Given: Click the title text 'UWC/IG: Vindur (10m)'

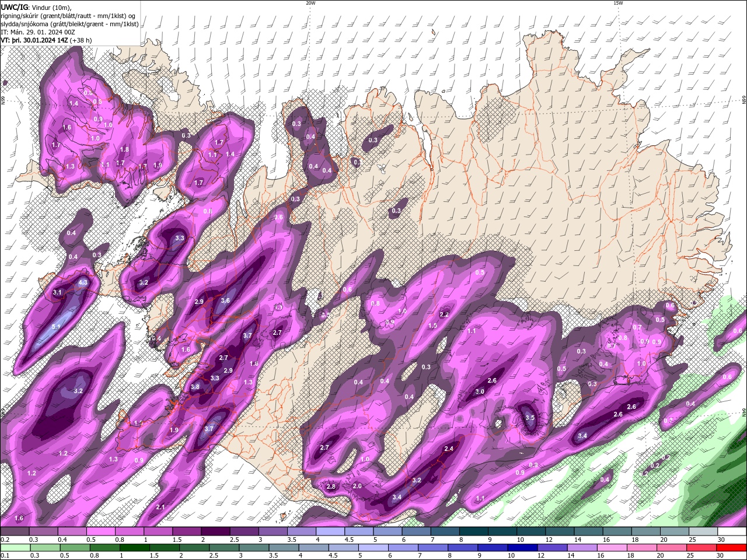Looking at the screenshot, I should coord(36,7).
